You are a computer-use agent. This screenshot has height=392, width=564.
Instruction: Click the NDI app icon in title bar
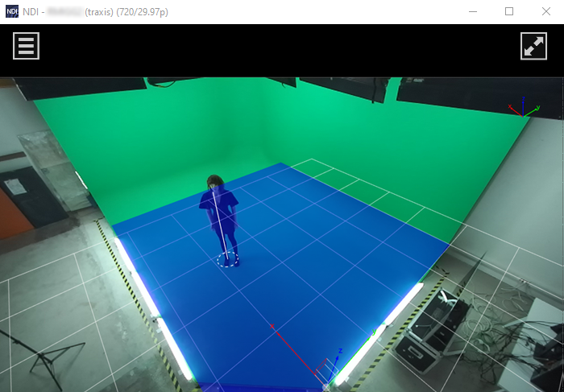(11, 12)
